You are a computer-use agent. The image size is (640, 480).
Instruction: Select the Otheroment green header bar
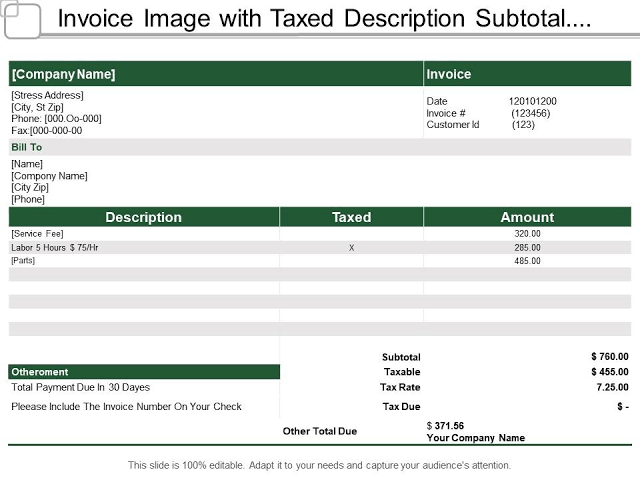pyautogui.click(x=144, y=372)
